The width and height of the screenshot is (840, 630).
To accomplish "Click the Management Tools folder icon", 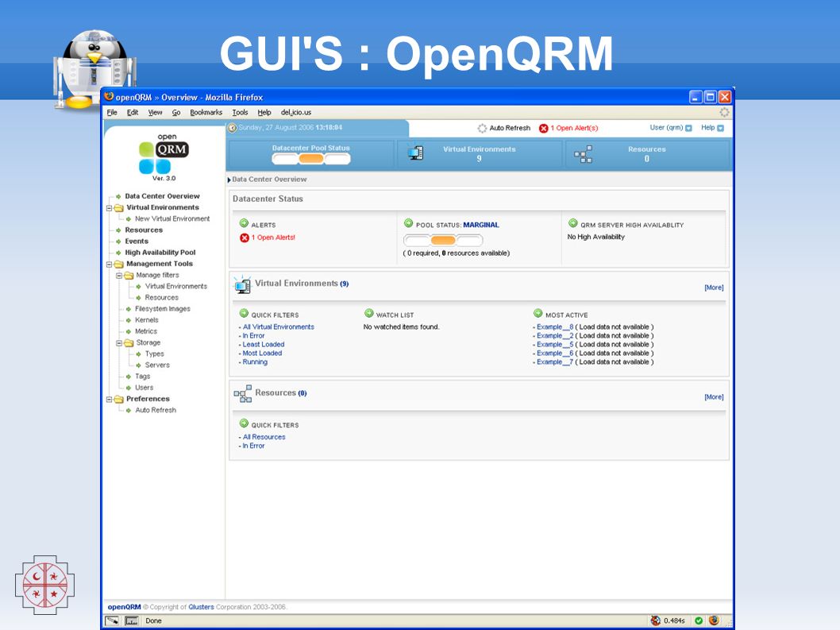I will tap(119, 264).
